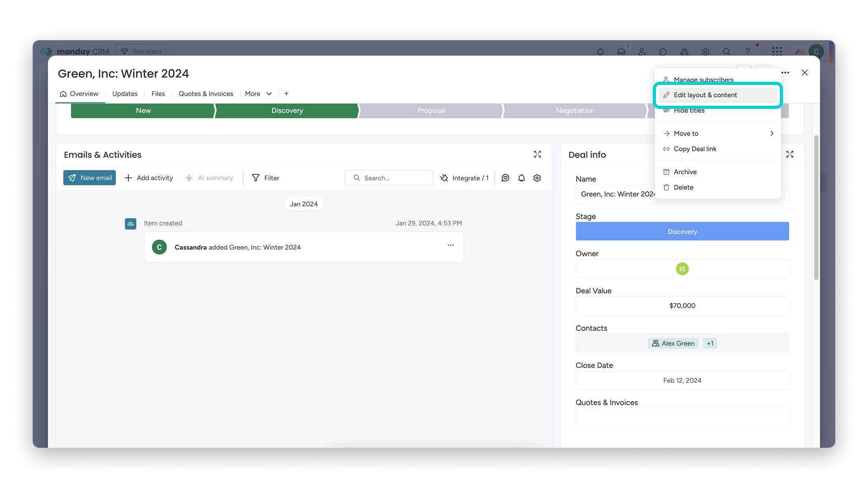The height and width of the screenshot is (488, 868).
Task: Select the Discovery stage in progress bar
Action: [287, 111]
